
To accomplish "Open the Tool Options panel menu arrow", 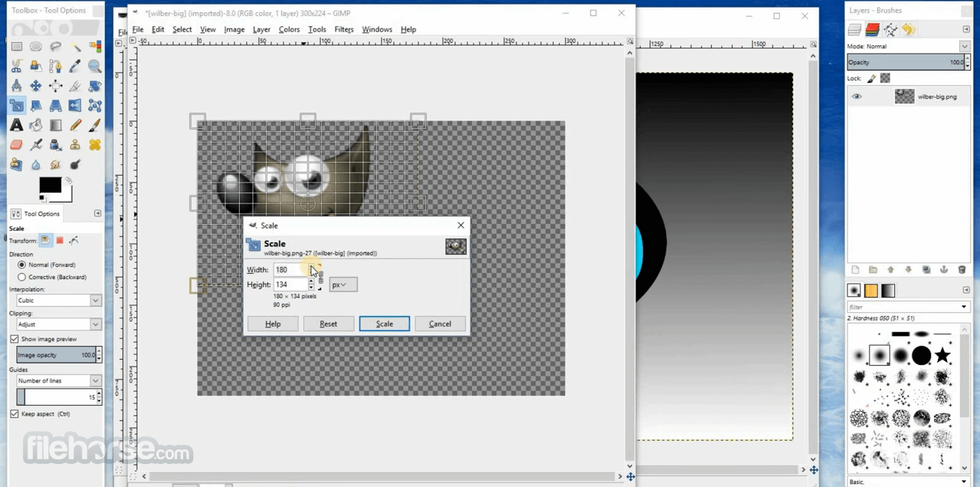I will [97, 213].
